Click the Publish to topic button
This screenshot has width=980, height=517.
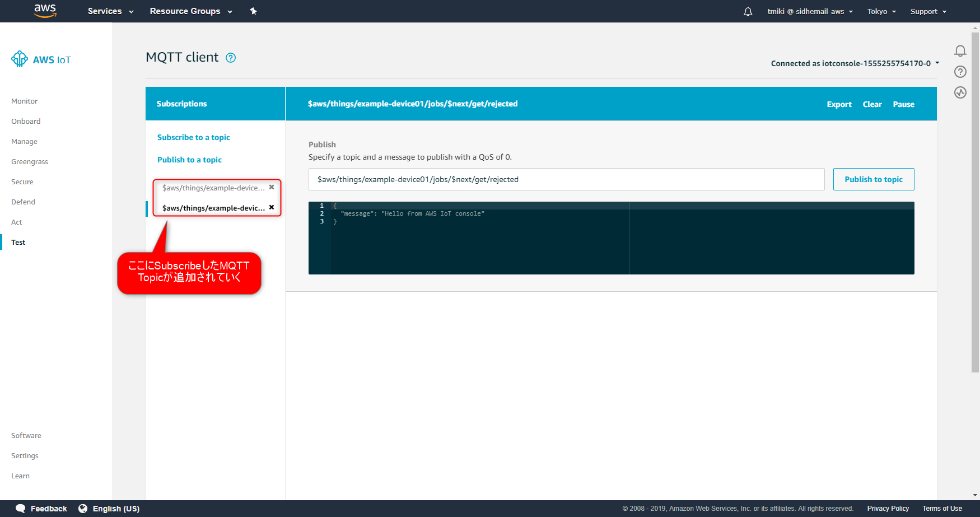point(874,179)
